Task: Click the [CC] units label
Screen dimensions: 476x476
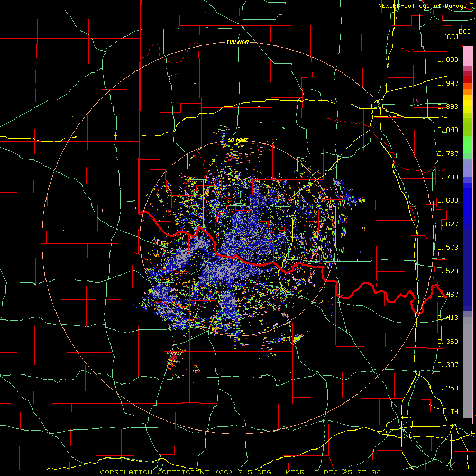Action: 452,36
